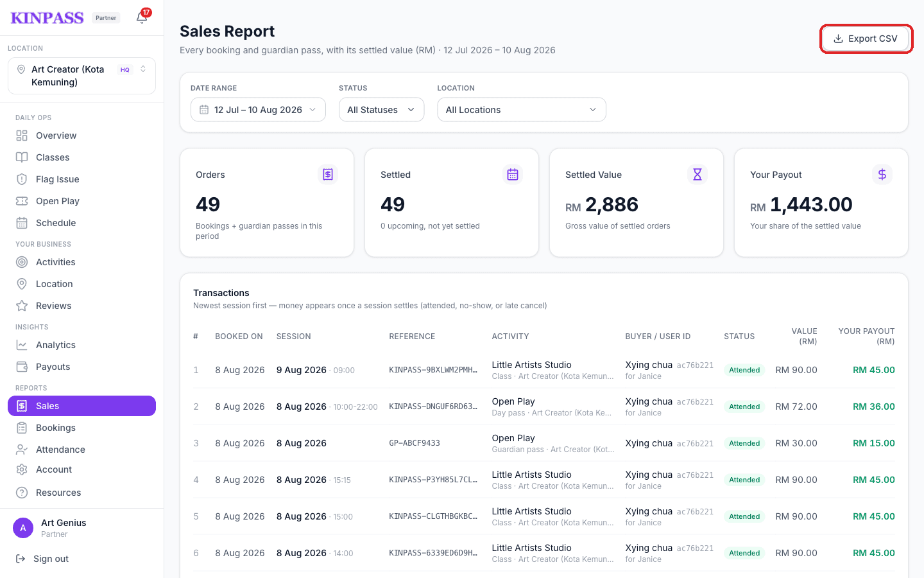Click reference KINPASS-9BXLWM2PMH
924x578 pixels.
pyautogui.click(x=433, y=370)
